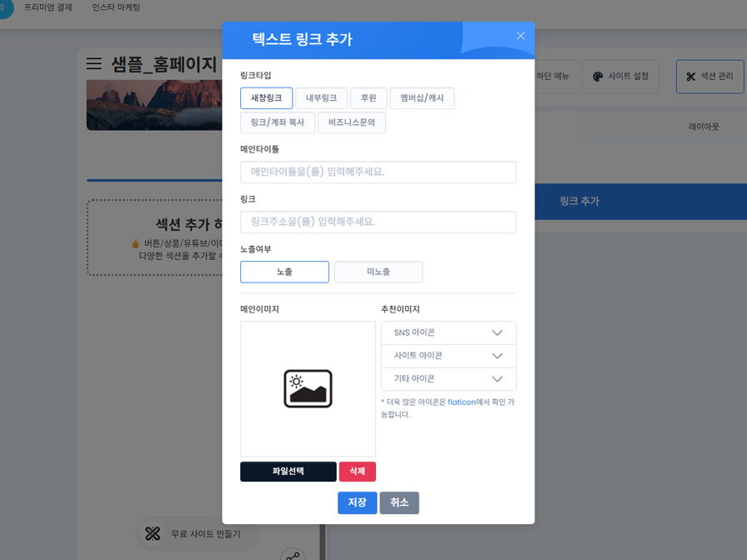Click the scissors icon on 섹션 관리 button
This screenshot has height=560, width=747.
pos(691,76)
